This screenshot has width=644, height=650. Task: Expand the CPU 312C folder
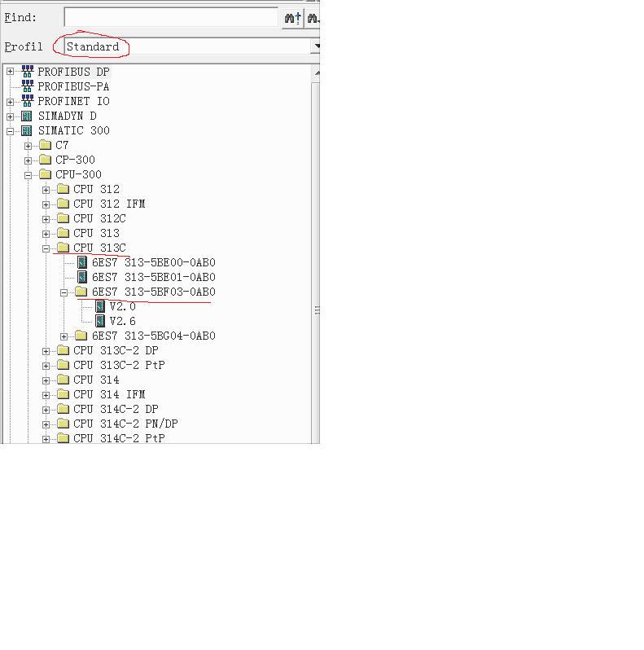tap(46, 219)
